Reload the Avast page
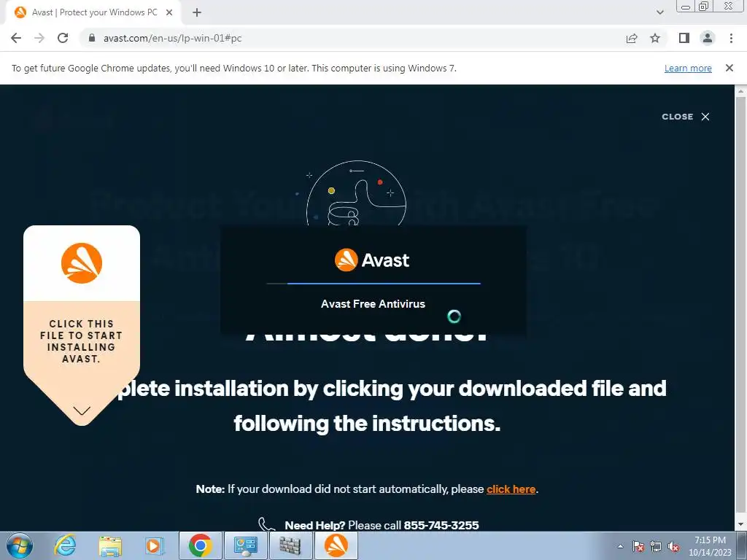Viewport: 747px width, 560px height. coord(63,38)
